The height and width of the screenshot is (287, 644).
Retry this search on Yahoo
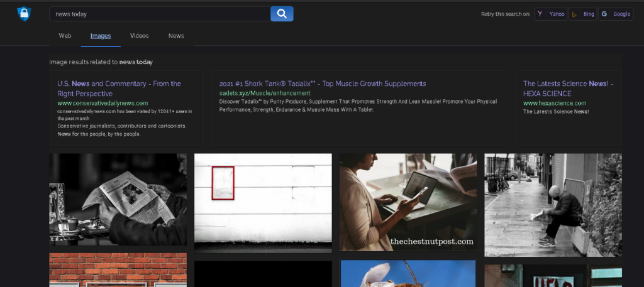[x=551, y=14]
